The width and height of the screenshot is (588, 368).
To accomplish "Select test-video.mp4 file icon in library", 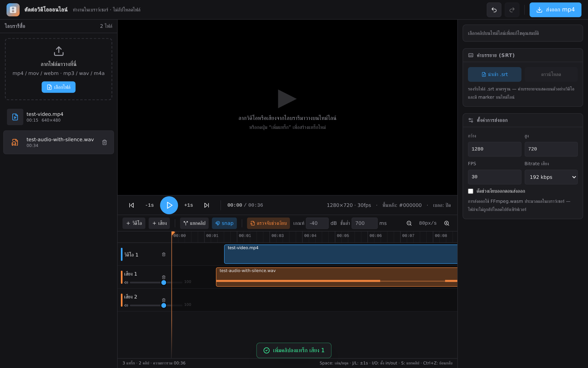I will click(15, 117).
